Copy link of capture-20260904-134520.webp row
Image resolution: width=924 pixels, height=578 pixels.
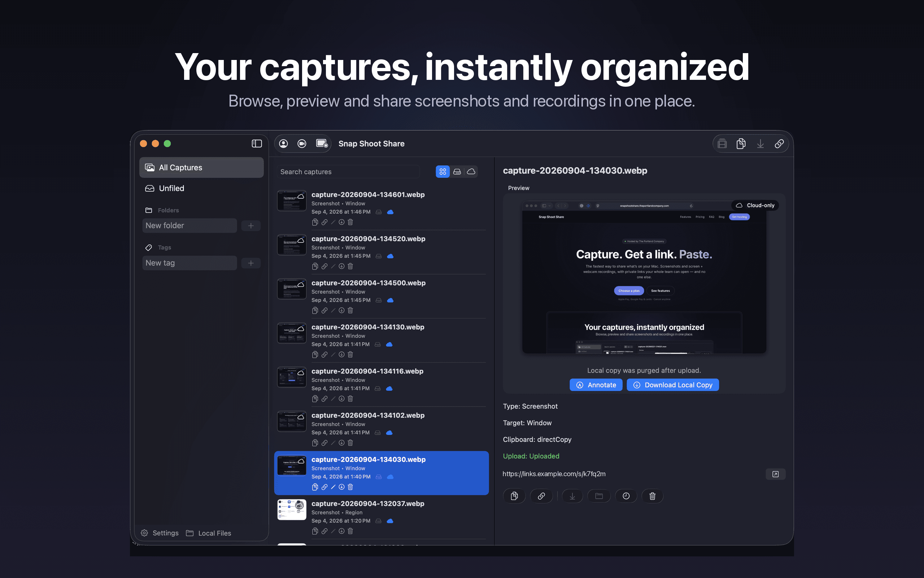click(x=324, y=267)
